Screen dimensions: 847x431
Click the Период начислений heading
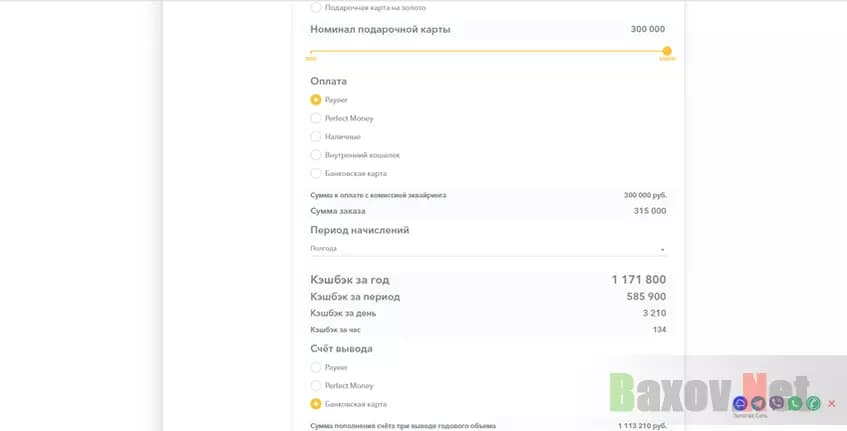tap(360, 230)
